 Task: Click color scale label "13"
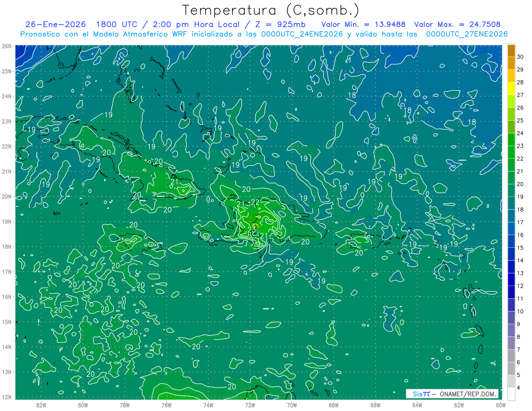pyautogui.click(x=520, y=273)
